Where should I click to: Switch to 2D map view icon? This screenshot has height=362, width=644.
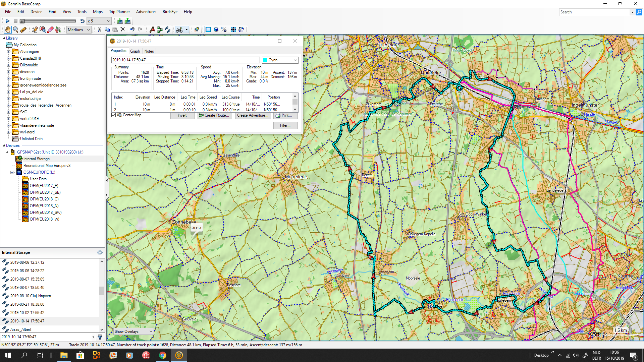208,29
